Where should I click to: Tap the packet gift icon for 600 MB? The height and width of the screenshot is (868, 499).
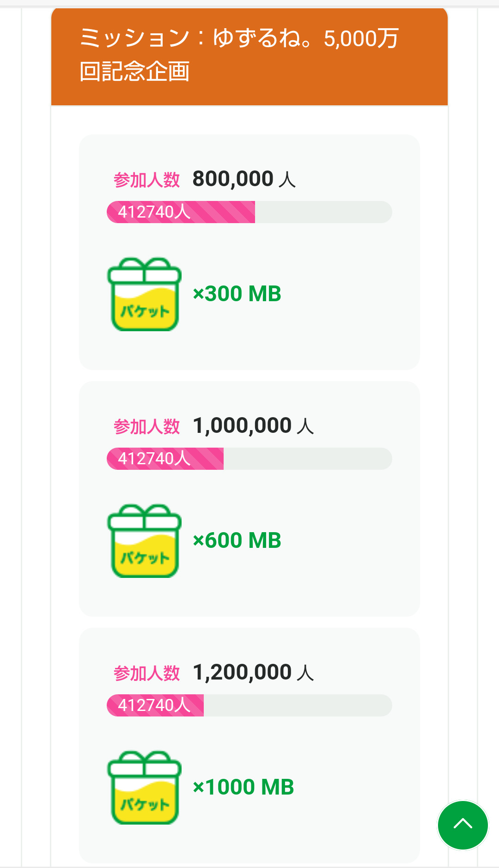click(x=144, y=541)
